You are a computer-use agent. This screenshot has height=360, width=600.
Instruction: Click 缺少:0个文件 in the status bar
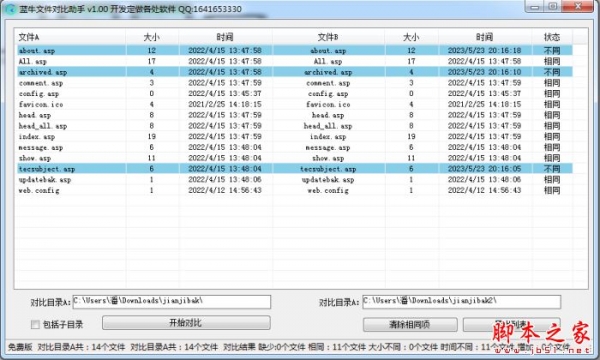click(x=282, y=347)
